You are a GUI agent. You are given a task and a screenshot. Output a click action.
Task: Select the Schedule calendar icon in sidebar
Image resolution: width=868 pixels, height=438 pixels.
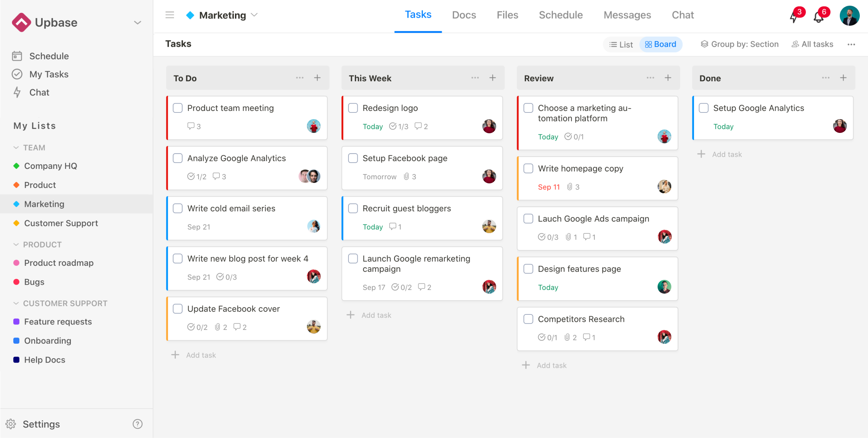(x=17, y=56)
